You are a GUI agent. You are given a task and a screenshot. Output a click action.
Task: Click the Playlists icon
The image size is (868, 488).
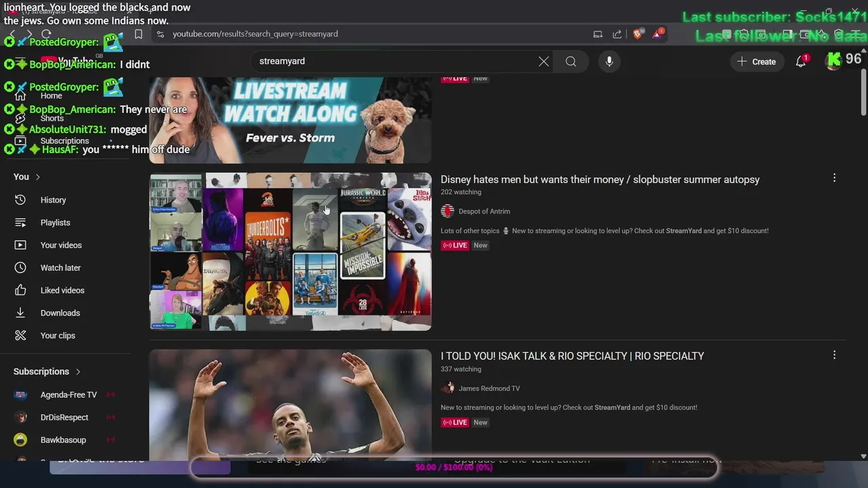(20, 222)
